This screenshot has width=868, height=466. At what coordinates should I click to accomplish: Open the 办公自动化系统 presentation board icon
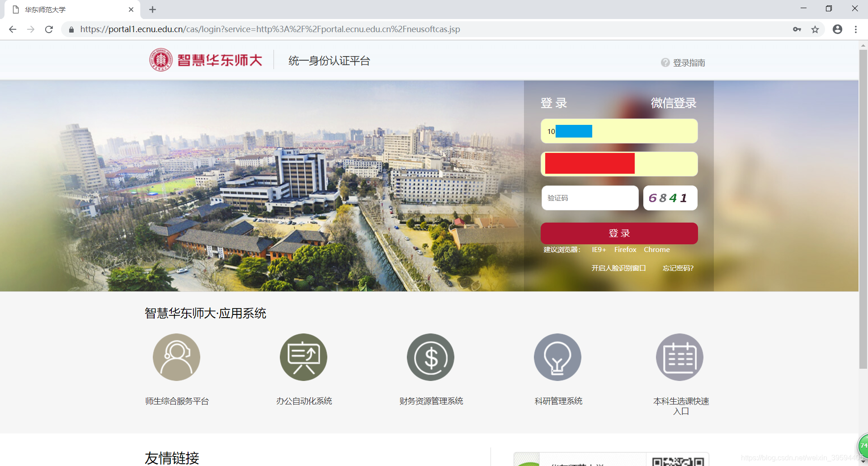[303, 357]
